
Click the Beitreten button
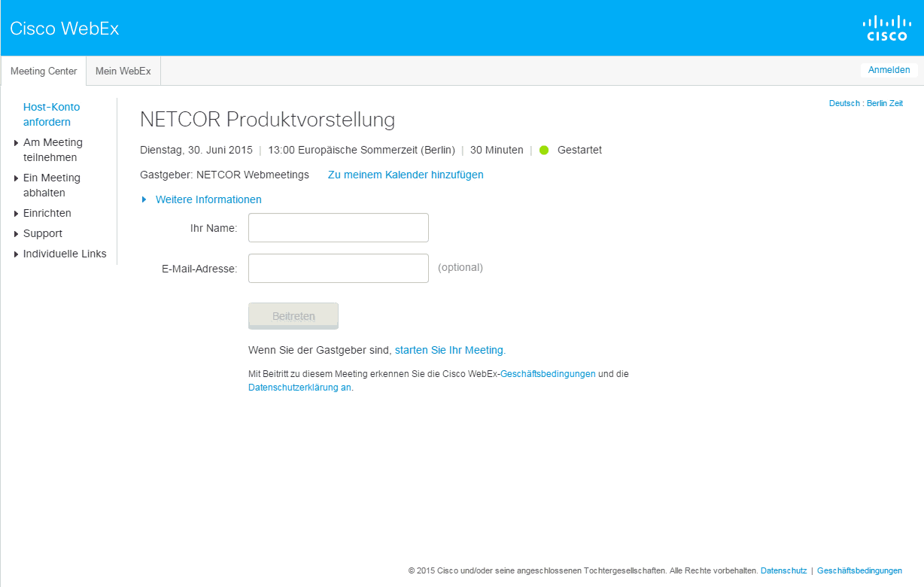click(x=293, y=316)
